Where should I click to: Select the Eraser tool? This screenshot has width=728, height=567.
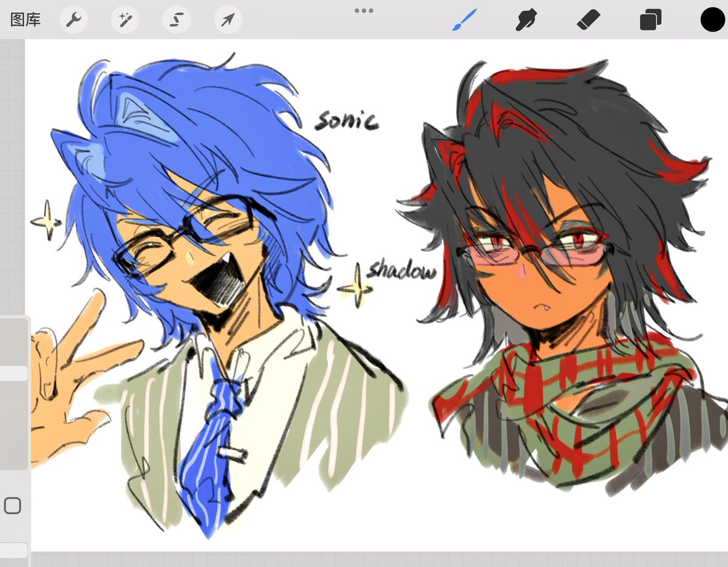(588, 20)
